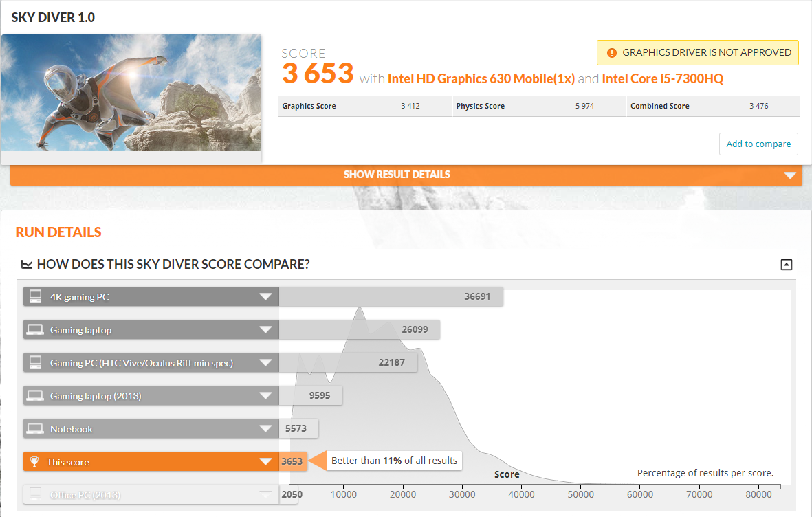Click the trophy icon beside This score
The width and height of the screenshot is (812, 517).
34,461
